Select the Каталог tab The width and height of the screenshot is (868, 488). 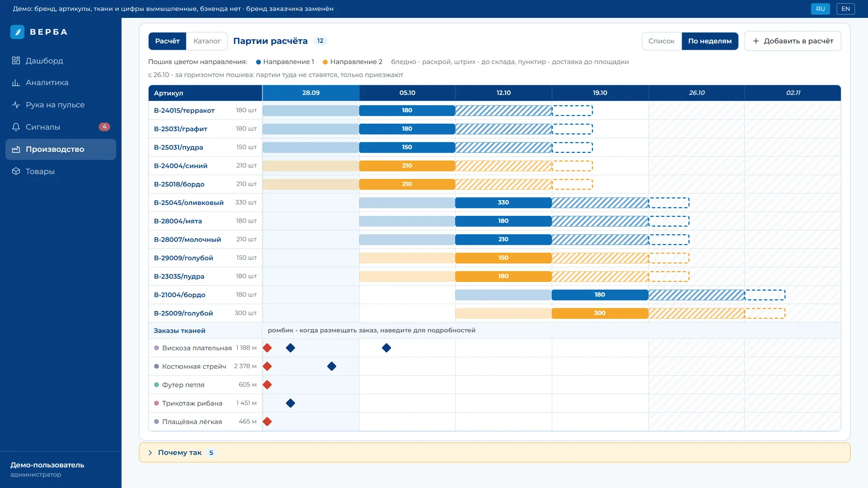pyautogui.click(x=207, y=41)
